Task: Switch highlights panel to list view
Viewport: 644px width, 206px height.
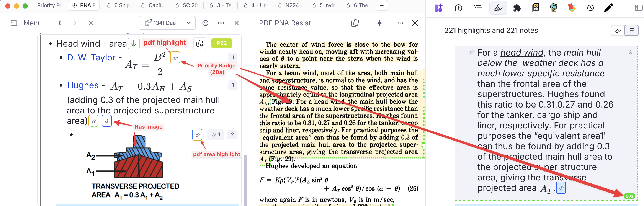Action: click(631, 30)
